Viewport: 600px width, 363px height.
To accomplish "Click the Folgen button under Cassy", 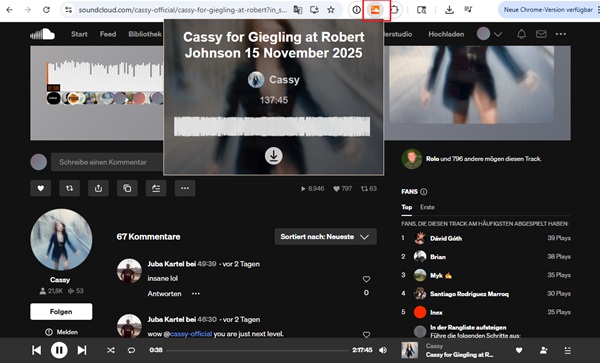I will click(x=61, y=311).
